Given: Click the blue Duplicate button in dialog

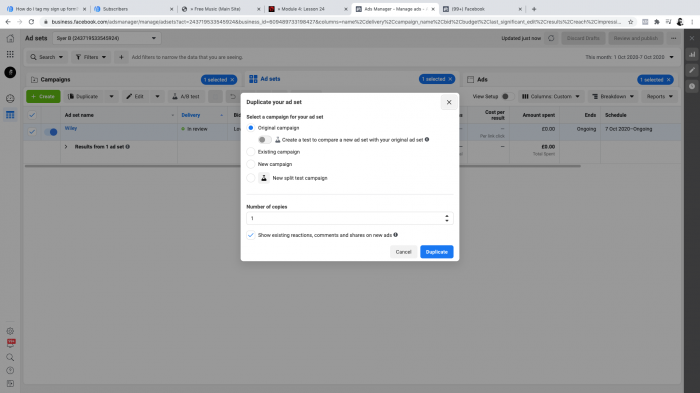Looking at the screenshot, I should tap(437, 252).
